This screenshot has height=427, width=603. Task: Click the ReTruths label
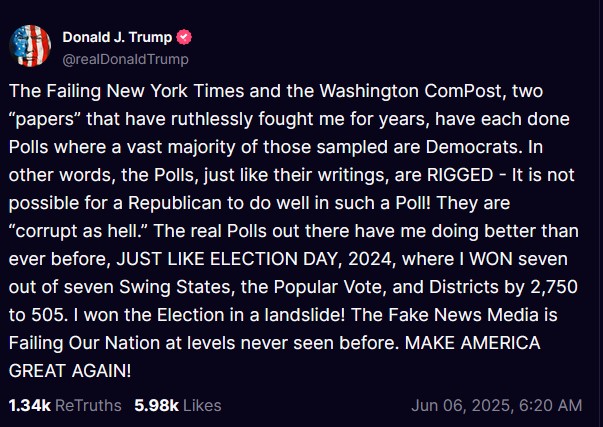click(88, 405)
